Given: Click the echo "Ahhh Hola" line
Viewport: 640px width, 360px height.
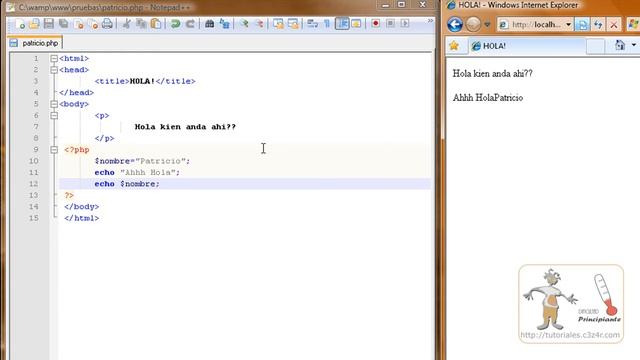Looking at the screenshot, I should tap(137, 173).
